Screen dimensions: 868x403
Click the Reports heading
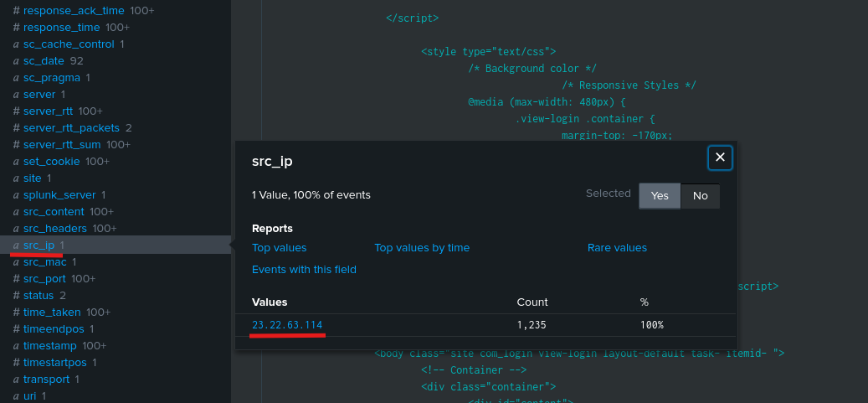coord(272,229)
